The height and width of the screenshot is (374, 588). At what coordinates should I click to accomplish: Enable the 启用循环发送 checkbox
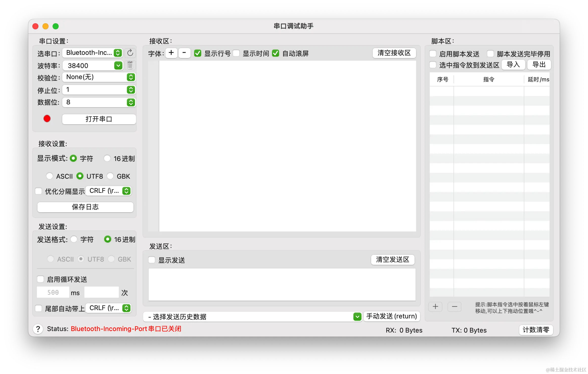pos(40,279)
